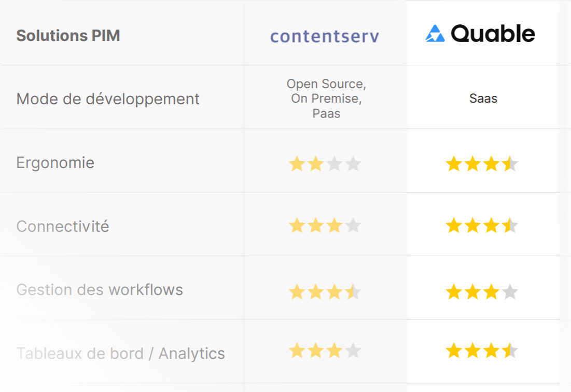Click contentserv's Ergonomie star rating
Viewport: 571px width, 392px height.
pyautogui.click(x=325, y=163)
